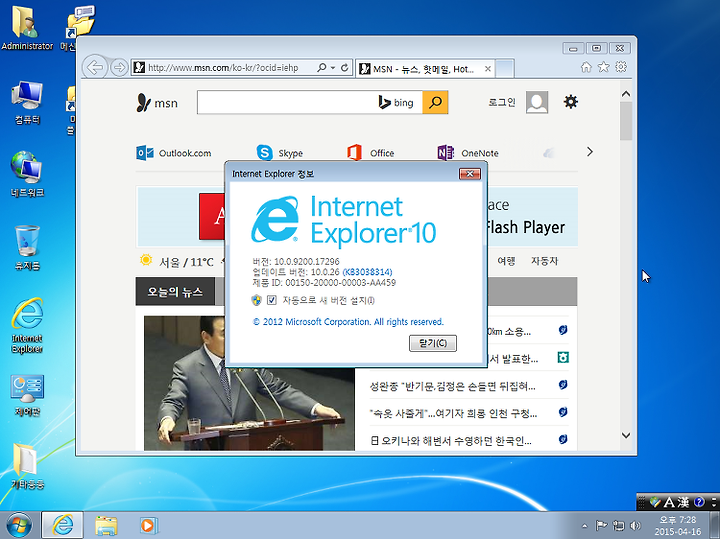720x539 pixels.
Task: Click the 로그인 link
Action: 502,102
